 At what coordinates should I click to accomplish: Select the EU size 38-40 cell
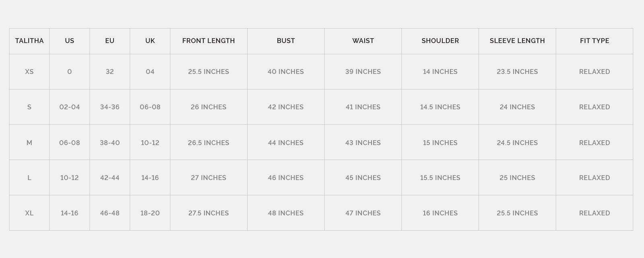pyautogui.click(x=110, y=143)
